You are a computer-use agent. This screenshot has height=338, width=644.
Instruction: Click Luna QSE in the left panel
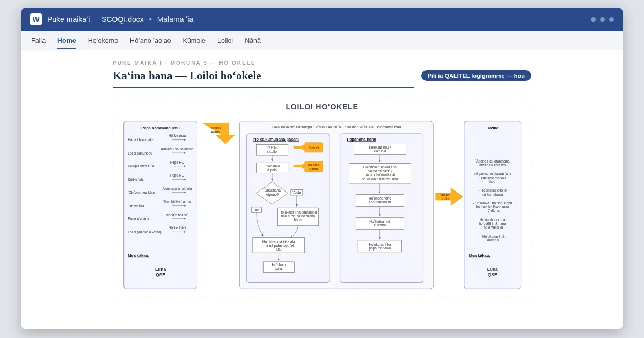click(x=160, y=272)
